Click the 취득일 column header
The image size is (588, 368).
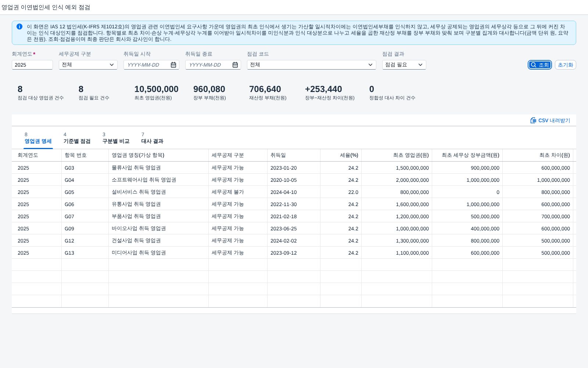294,155
